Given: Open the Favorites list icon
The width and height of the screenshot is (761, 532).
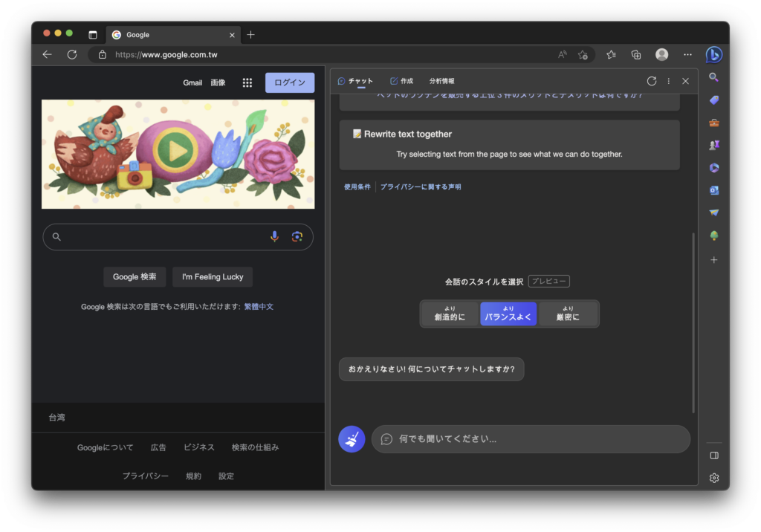Looking at the screenshot, I should (x=611, y=54).
